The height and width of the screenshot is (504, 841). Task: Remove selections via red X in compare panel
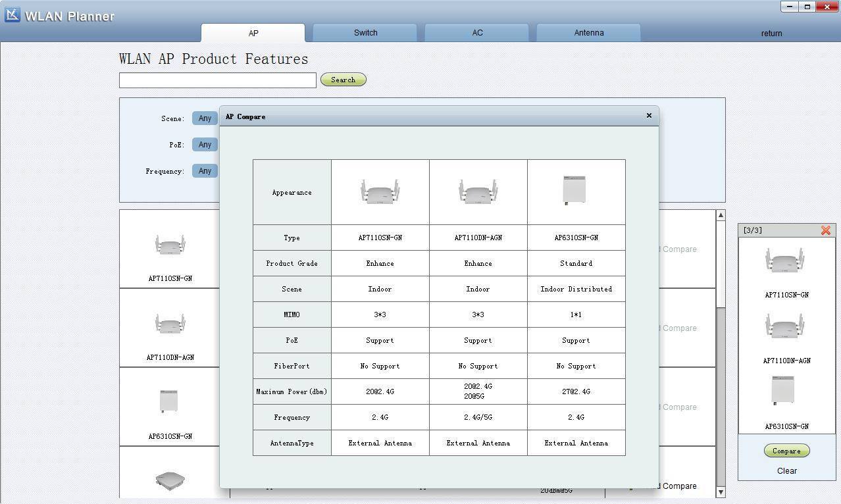826,230
